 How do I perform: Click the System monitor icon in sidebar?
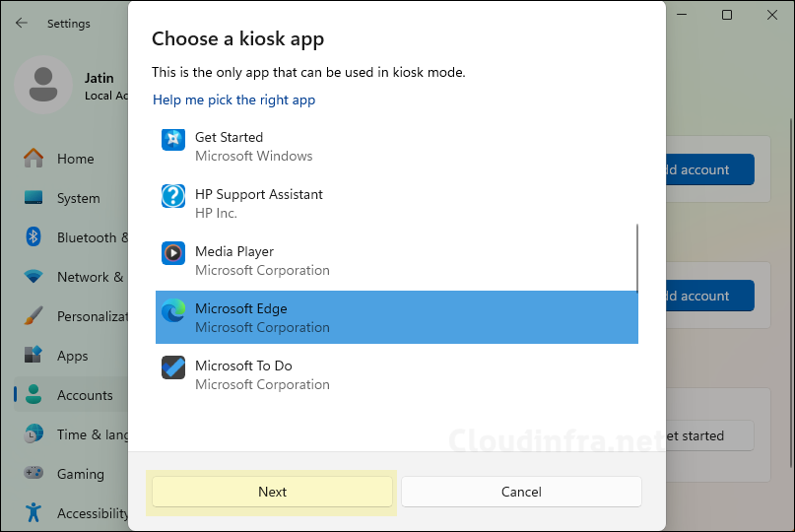coord(33,197)
